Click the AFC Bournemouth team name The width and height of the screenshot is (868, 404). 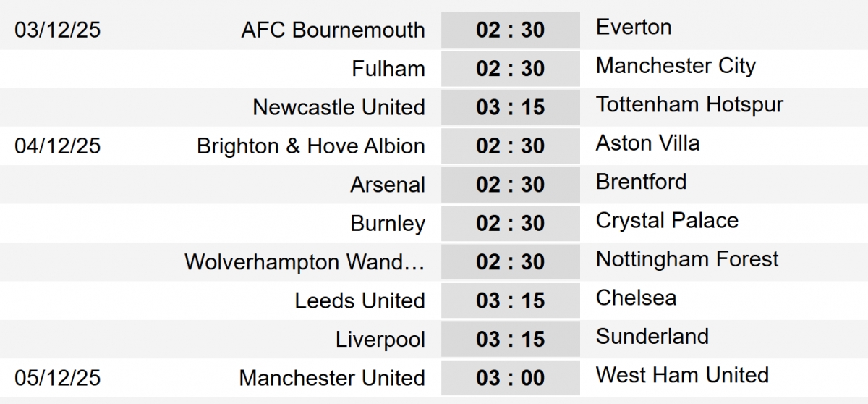tap(333, 30)
